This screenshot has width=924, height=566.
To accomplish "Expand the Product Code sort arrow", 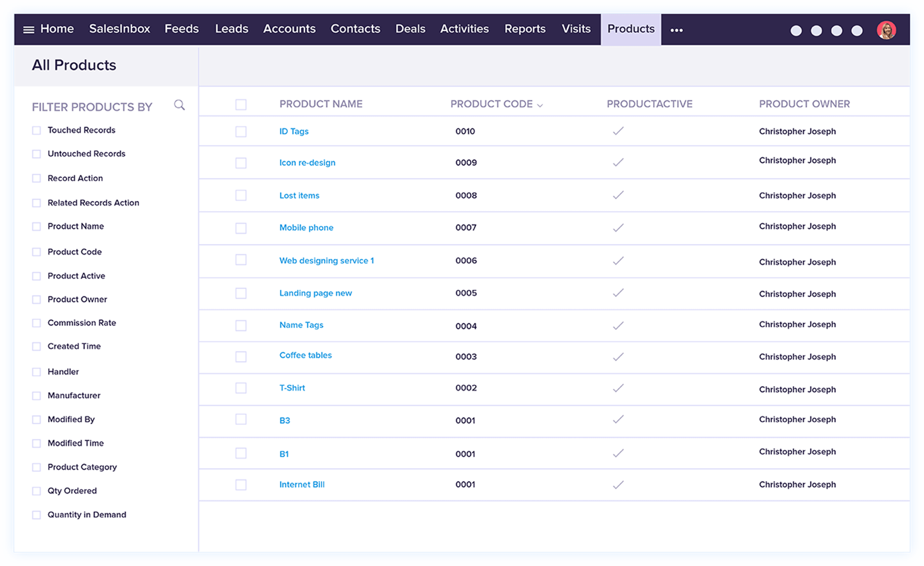I will click(540, 105).
